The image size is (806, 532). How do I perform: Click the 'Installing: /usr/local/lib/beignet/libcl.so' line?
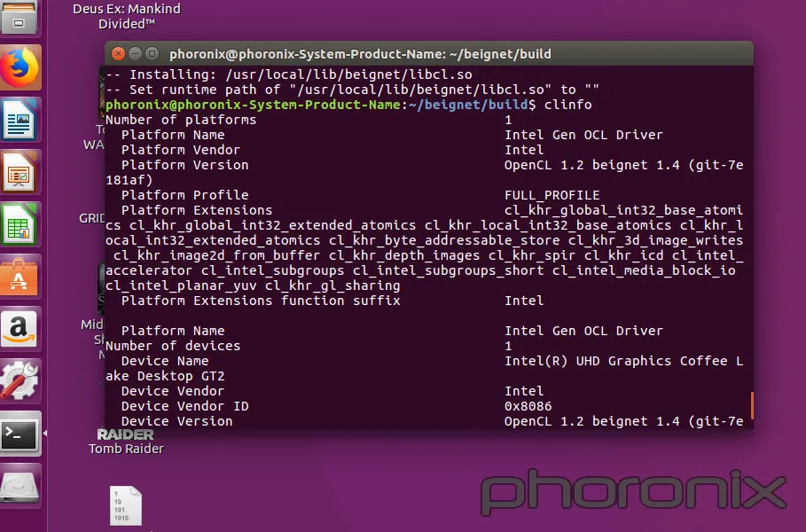tap(289, 74)
